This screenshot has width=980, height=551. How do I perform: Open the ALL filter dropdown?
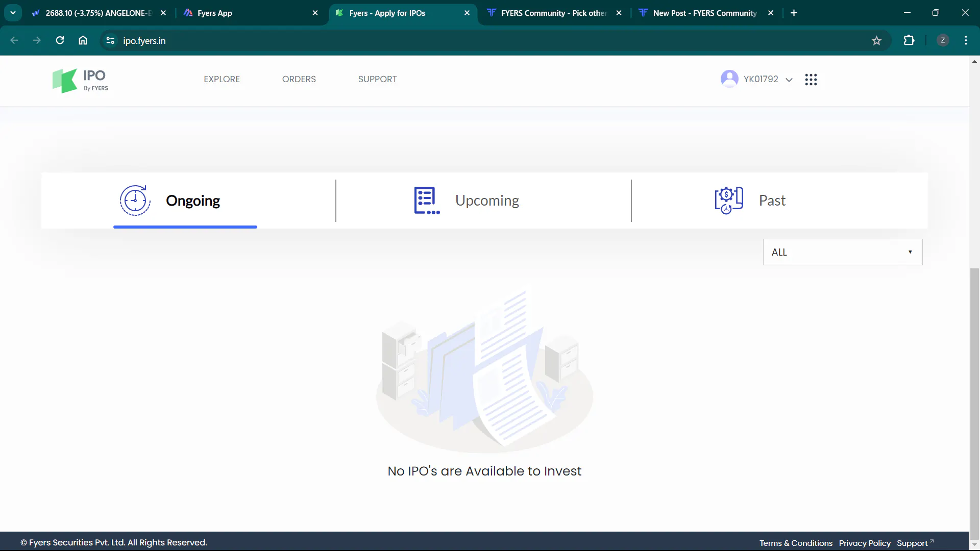coord(842,252)
